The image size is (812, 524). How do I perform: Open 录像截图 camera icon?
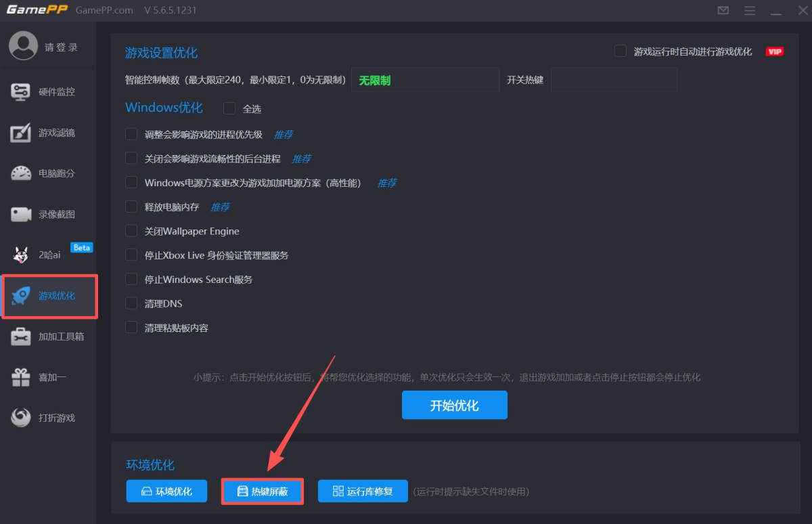(21, 215)
